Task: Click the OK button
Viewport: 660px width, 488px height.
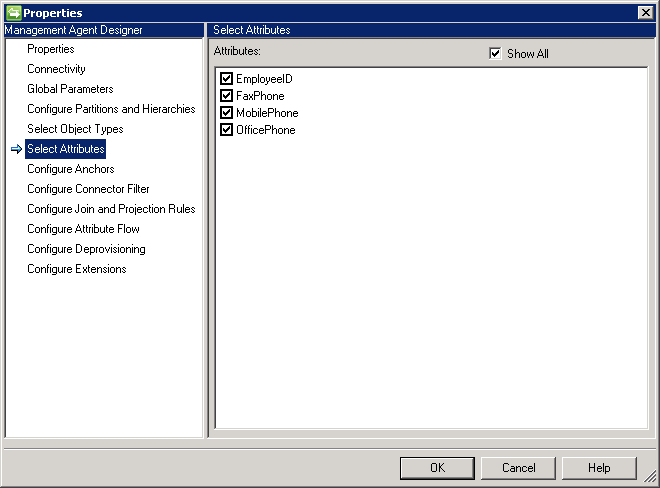Action: [x=437, y=468]
